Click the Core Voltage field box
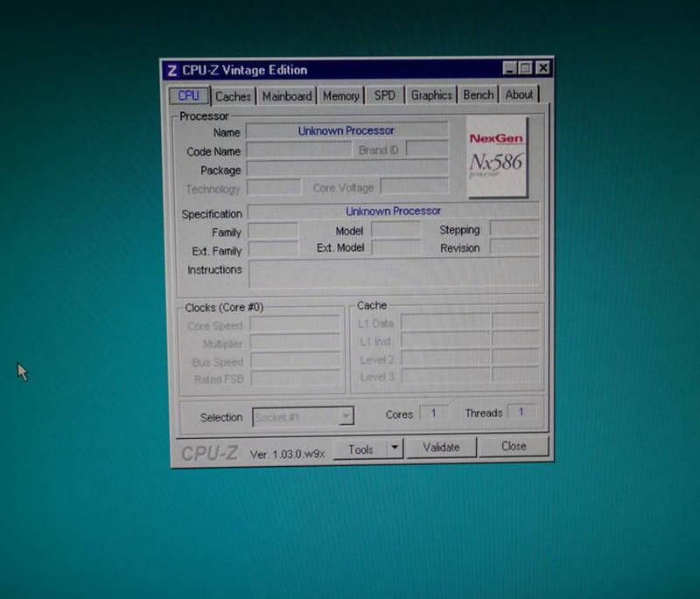 [415, 186]
